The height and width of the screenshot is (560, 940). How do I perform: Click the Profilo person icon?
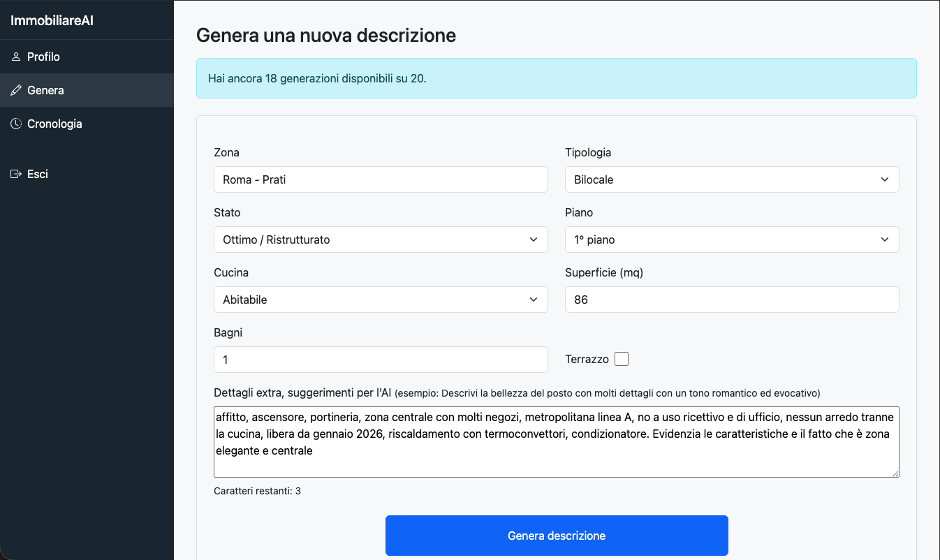[x=16, y=57]
